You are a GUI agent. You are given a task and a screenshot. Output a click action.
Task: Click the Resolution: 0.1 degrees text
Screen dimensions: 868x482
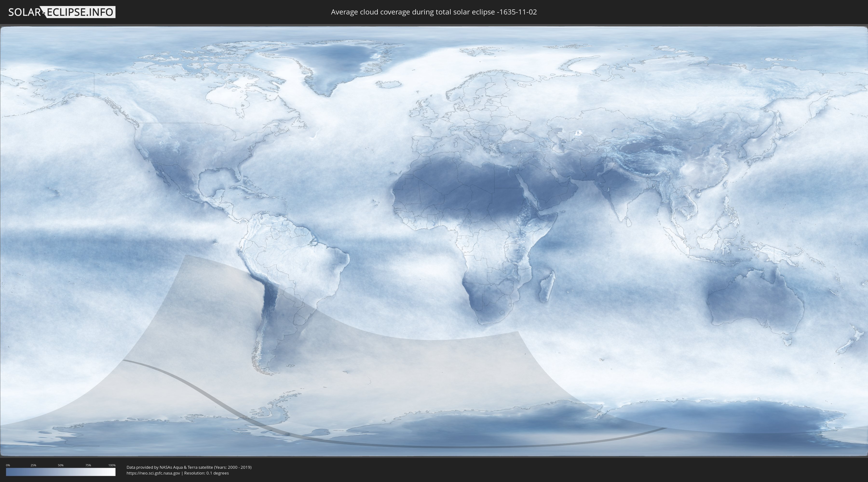206,473
